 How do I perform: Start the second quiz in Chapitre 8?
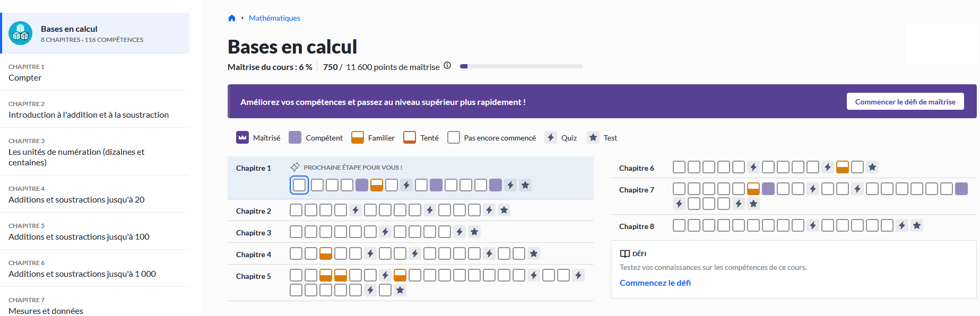902,225
